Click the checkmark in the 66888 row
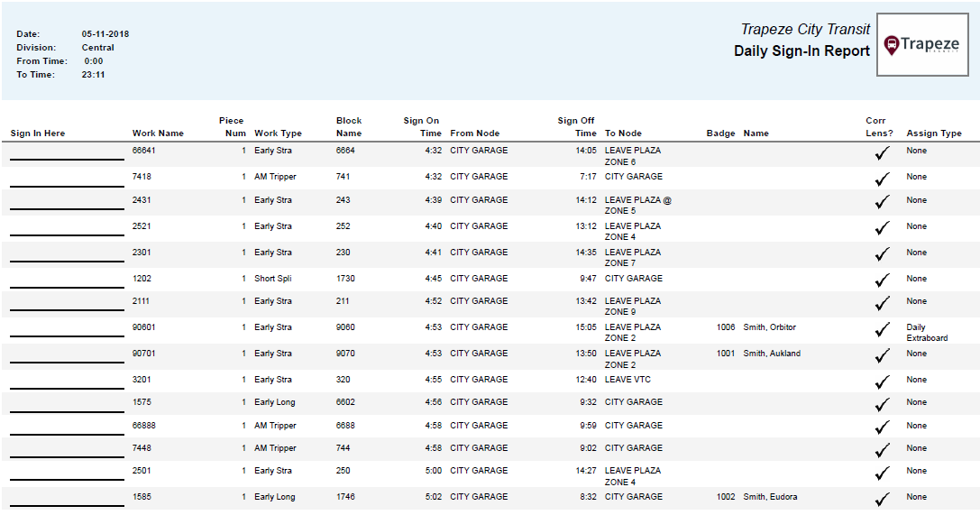This screenshot has width=980, height=515. coord(882,428)
